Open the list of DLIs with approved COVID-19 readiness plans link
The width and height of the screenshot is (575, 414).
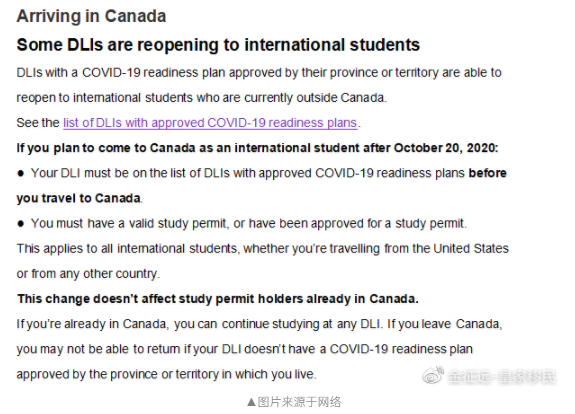[x=210, y=123]
